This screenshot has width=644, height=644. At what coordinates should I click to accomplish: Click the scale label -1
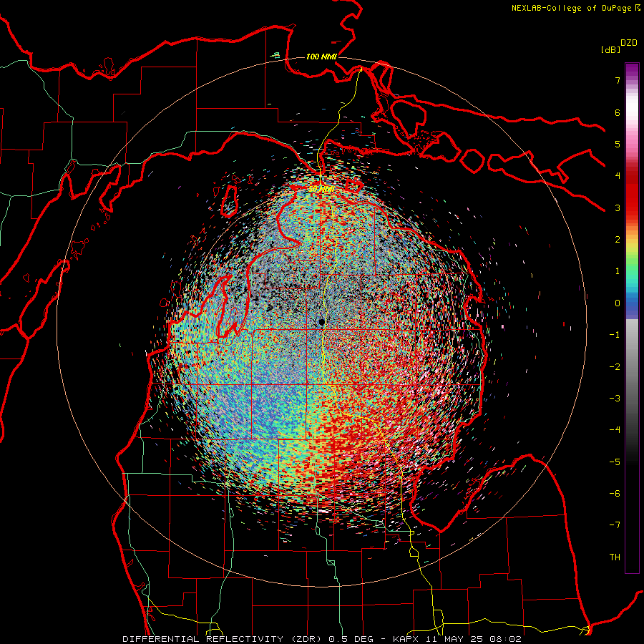(615, 335)
